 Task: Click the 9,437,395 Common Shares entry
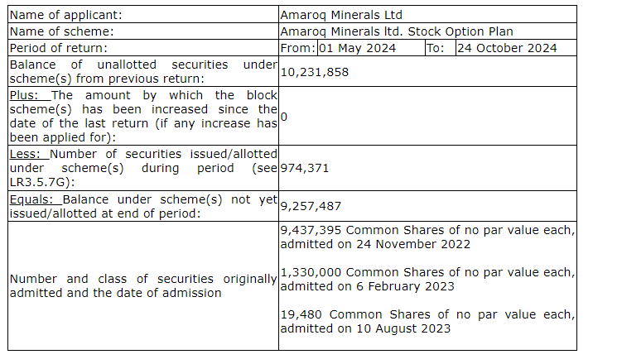(x=427, y=236)
